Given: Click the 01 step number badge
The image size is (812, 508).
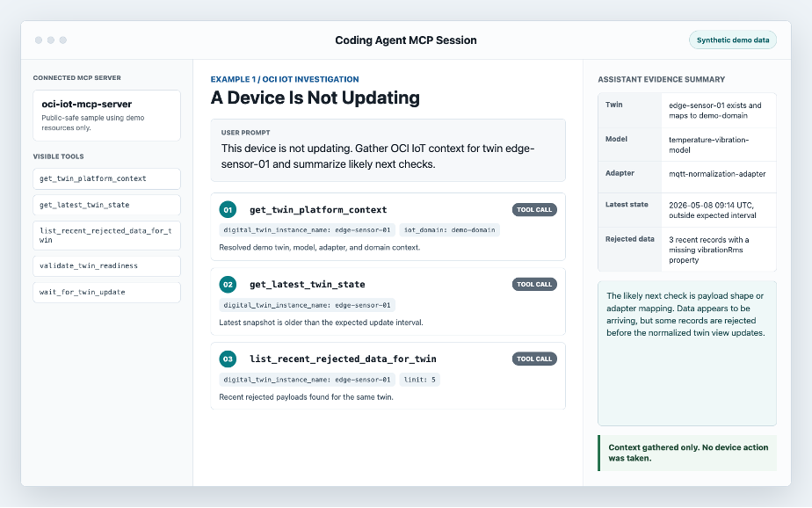Looking at the screenshot, I should 228,210.
